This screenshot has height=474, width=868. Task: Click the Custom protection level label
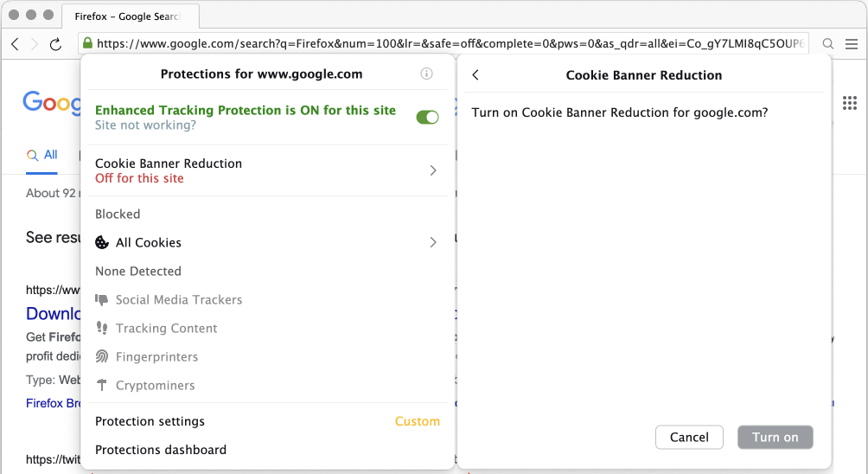pyautogui.click(x=418, y=421)
